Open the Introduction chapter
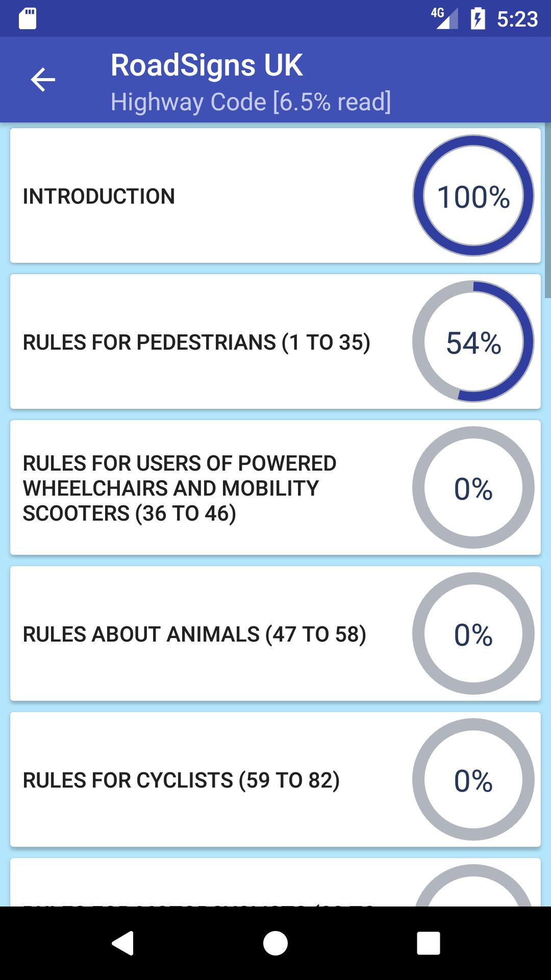 point(275,195)
